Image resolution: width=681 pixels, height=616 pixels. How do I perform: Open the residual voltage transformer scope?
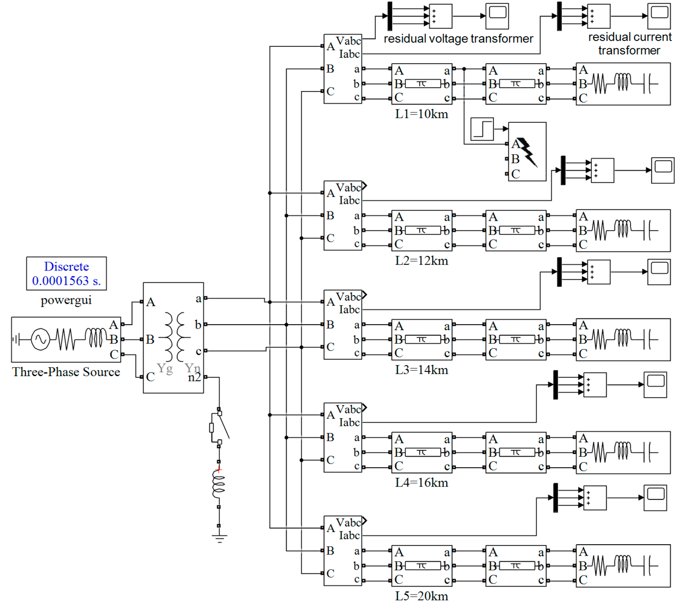(497, 16)
